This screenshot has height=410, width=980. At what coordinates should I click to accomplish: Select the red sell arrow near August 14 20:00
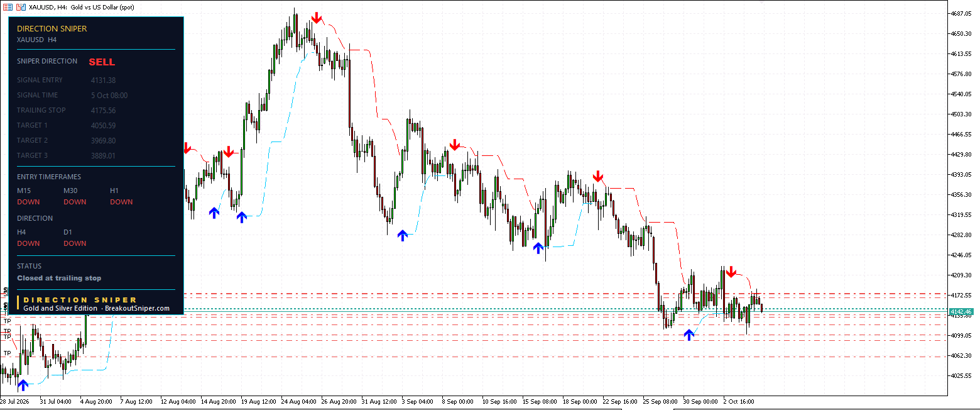coord(229,152)
